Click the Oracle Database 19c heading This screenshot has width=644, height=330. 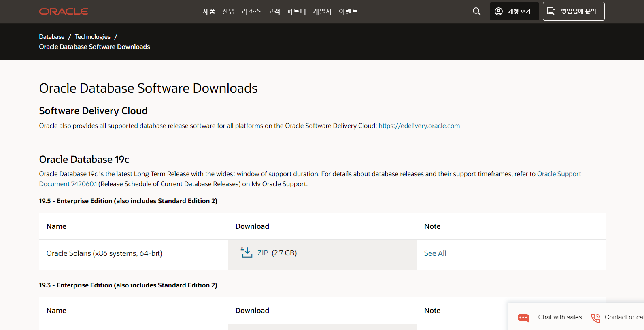tap(84, 160)
